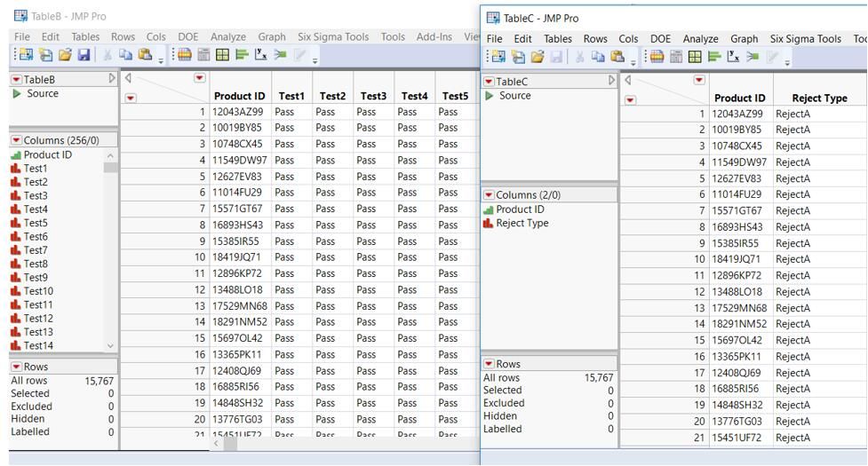Launch Distribution bar icon in TableC toolbar
Viewport: 868px width, 466px height.
[x=714, y=57]
